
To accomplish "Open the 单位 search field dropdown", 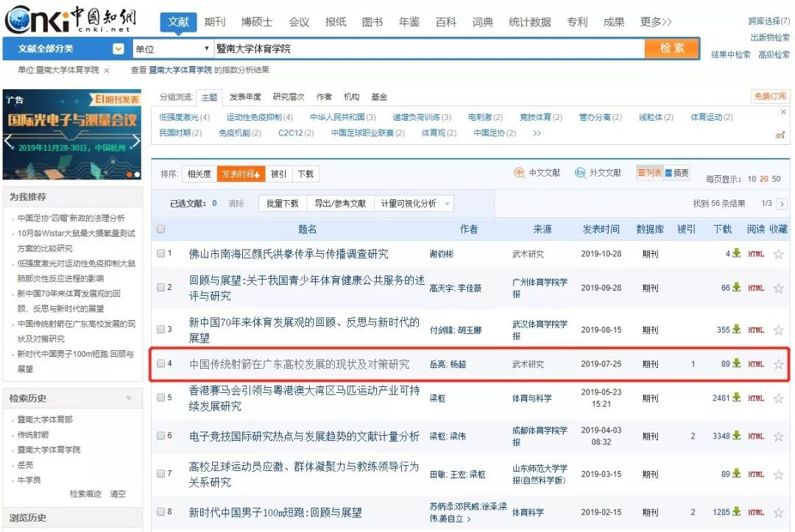I will click(x=173, y=49).
